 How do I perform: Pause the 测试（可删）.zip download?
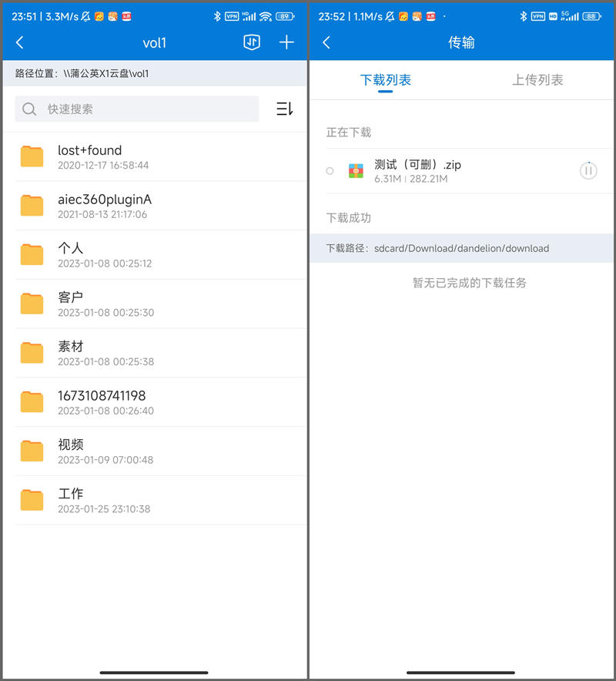point(588,171)
